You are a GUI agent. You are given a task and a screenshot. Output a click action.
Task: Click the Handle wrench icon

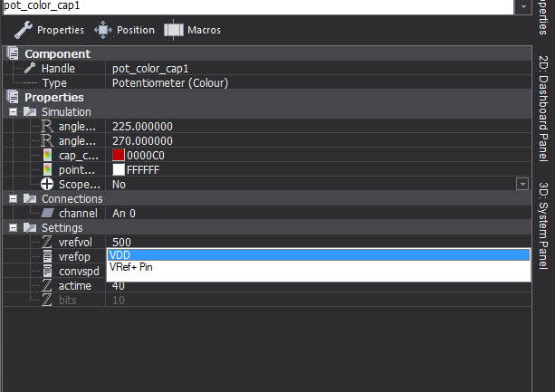(30, 68)
